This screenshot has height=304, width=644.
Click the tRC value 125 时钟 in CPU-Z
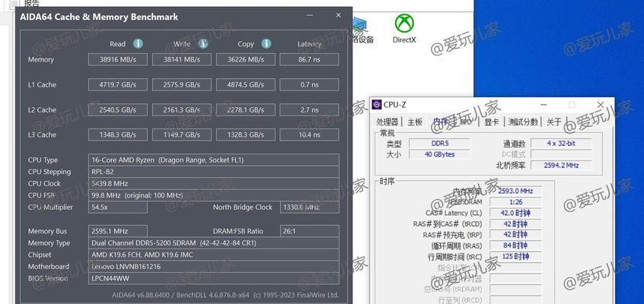pyautogui.click(x=515, y=257)
